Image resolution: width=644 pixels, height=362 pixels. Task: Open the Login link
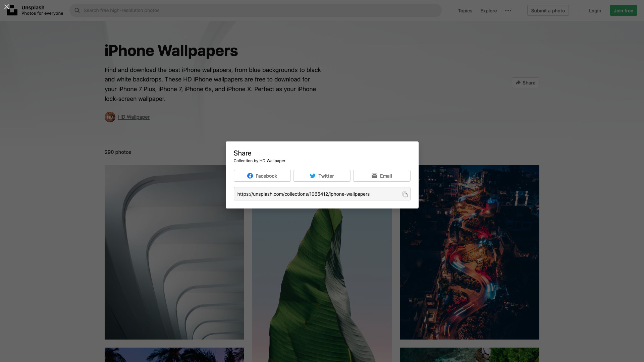pyautogui.click(x=595, y=11)
